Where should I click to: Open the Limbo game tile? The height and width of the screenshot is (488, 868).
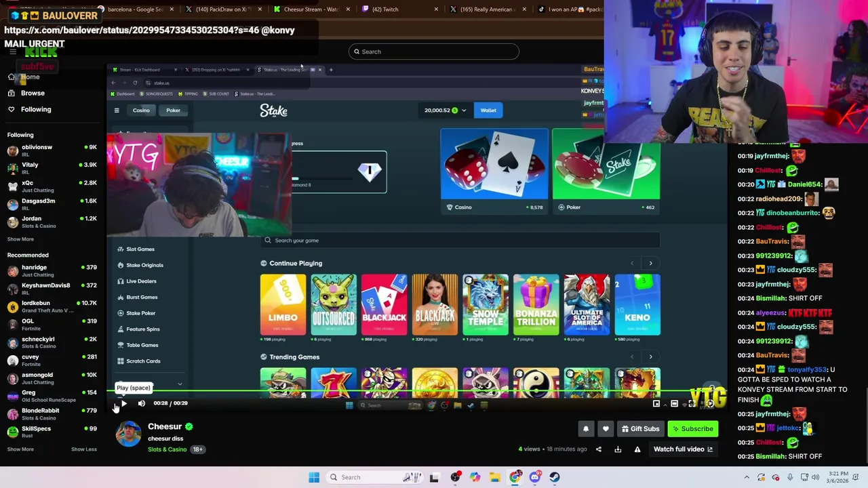point(283,305)
